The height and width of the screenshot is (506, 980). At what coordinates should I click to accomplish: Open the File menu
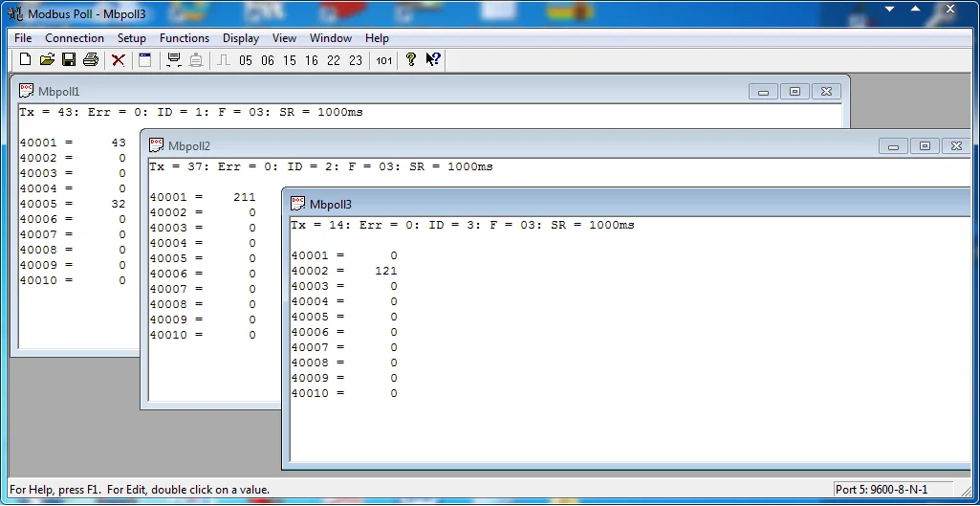coord(23,38)
